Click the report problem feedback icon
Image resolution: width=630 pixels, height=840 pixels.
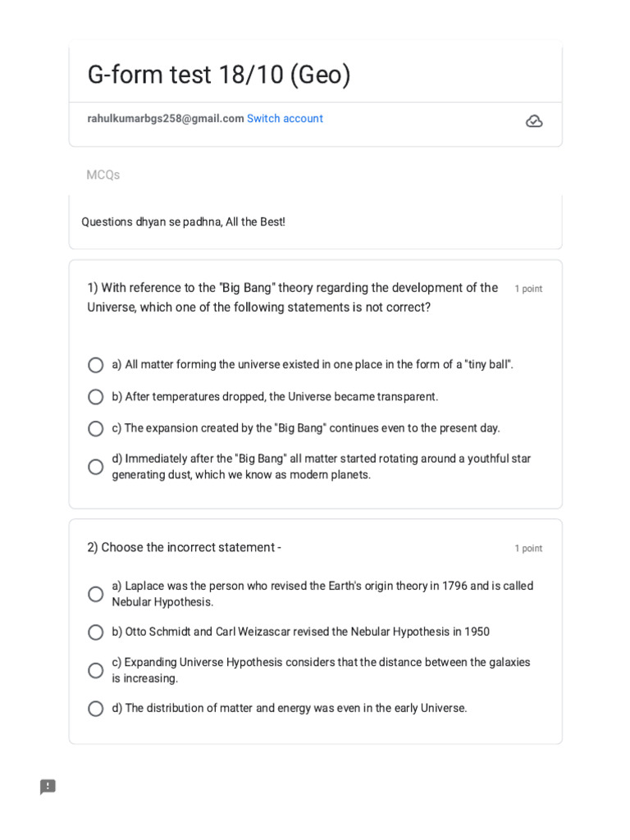48,787
